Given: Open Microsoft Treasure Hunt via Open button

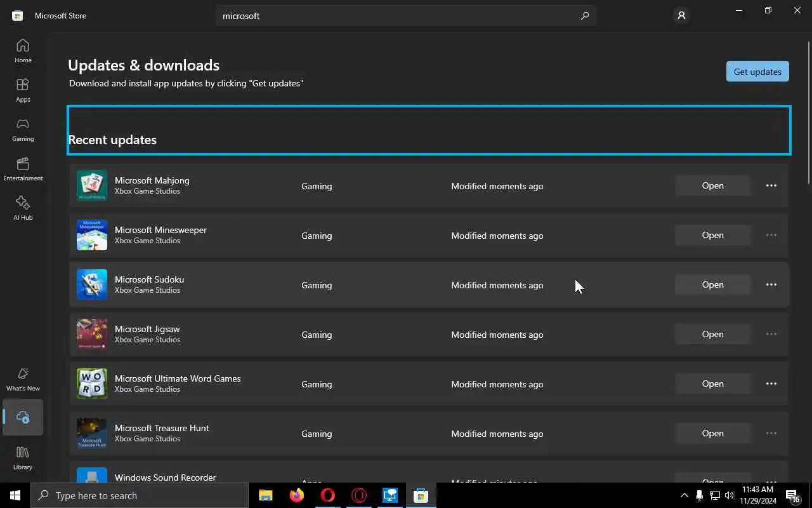Looking at the screenshot, I should [712, 433].
